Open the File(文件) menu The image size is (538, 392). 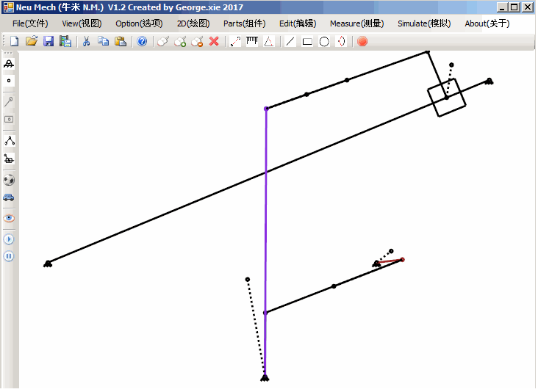pyautogui.click(x=30, y=23)
